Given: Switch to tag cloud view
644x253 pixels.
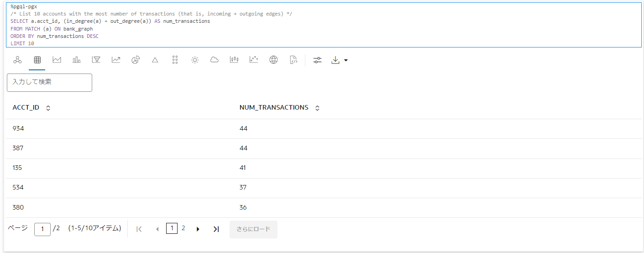Looking at the screenshot, I should (215, 60).
